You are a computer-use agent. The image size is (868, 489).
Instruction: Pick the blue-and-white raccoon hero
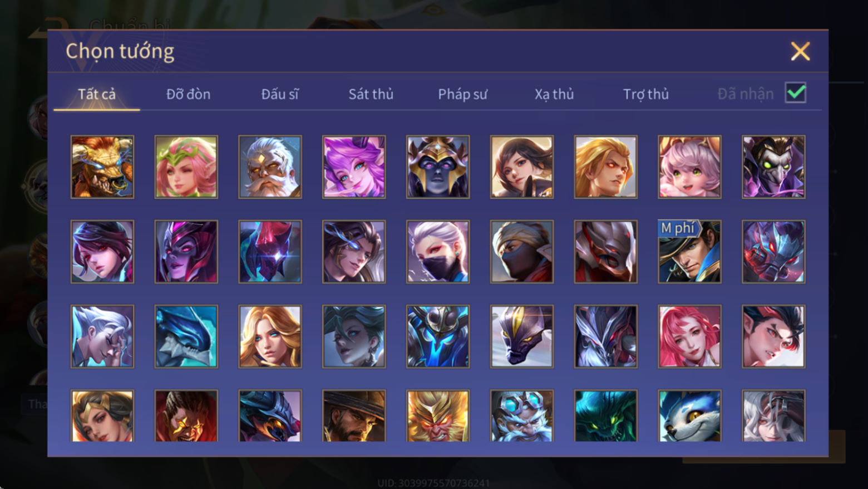(x=689, y=415)
